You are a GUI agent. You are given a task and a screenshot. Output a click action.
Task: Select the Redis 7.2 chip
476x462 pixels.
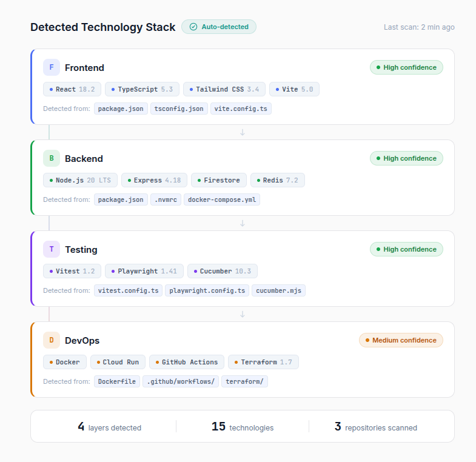278,180
